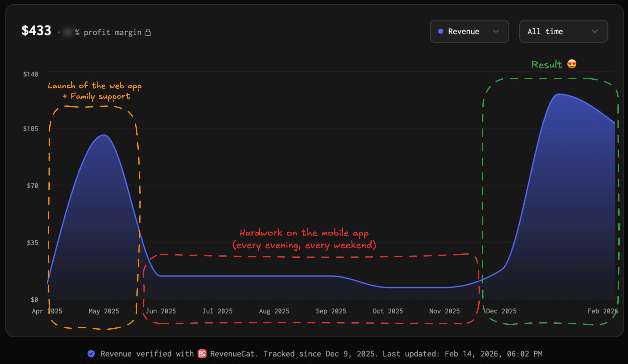Click the $433 total revenue figure
628x364 pixels.
(36, 31)
